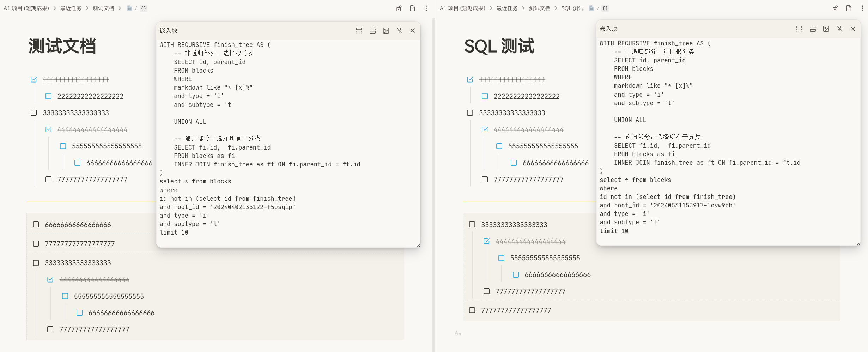Click the image icon in 测试文档 embed dialog

coord(386,31)
